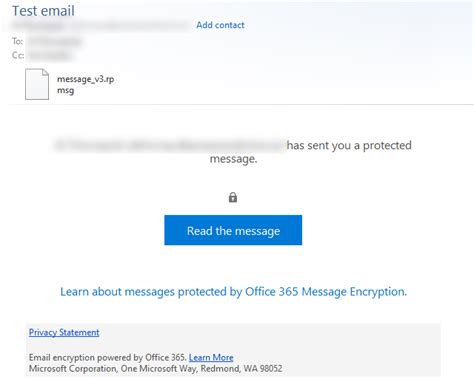Viewport: 474px width, 379px height.
Task: Open the Privacy Statement link
Action: coord(64,332)
